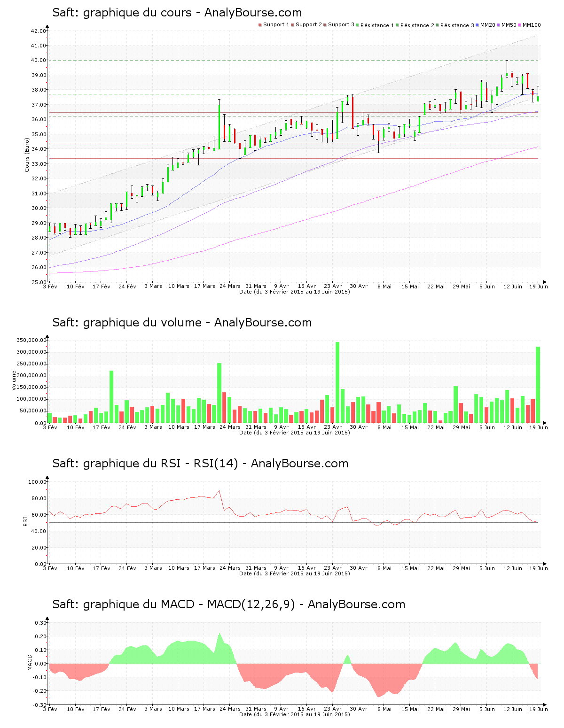The image size is (564, 728).
Task: Click the 100.00 RSI axis value
Action: [37, 482]
